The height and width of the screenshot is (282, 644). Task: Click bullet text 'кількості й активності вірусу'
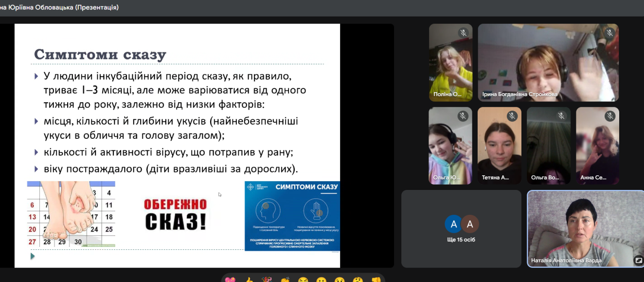coord(115,152)
